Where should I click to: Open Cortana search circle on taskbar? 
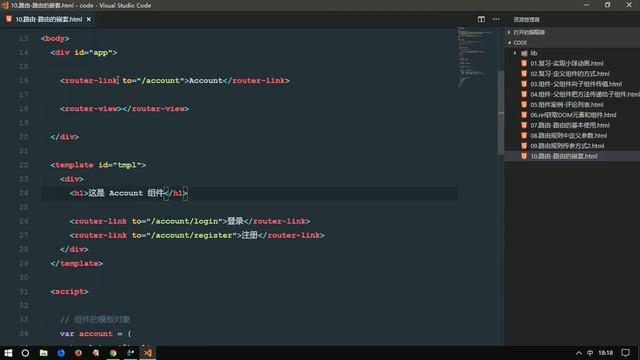[x=25, y=353]
